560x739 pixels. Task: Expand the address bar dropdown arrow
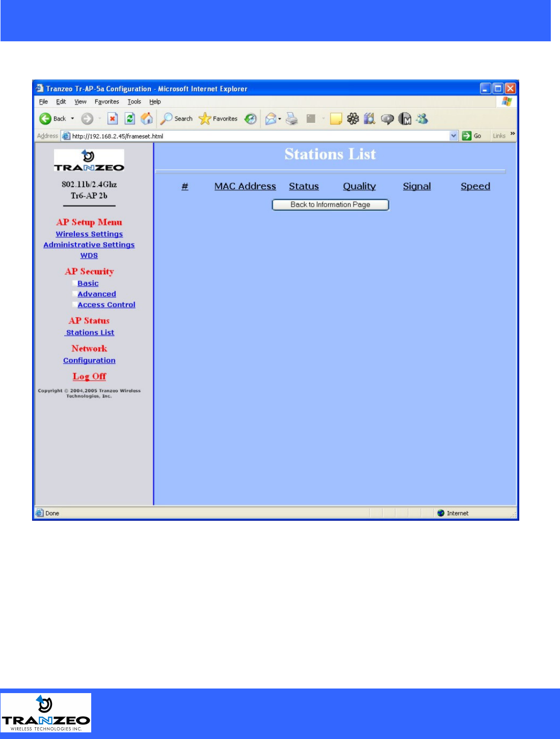pos(454,136)
